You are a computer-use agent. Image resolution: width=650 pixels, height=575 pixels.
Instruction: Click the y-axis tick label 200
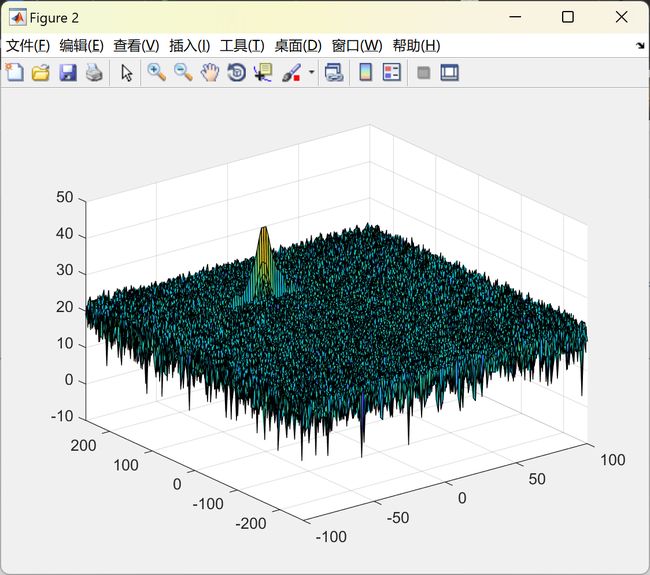[x=83, y=446]
